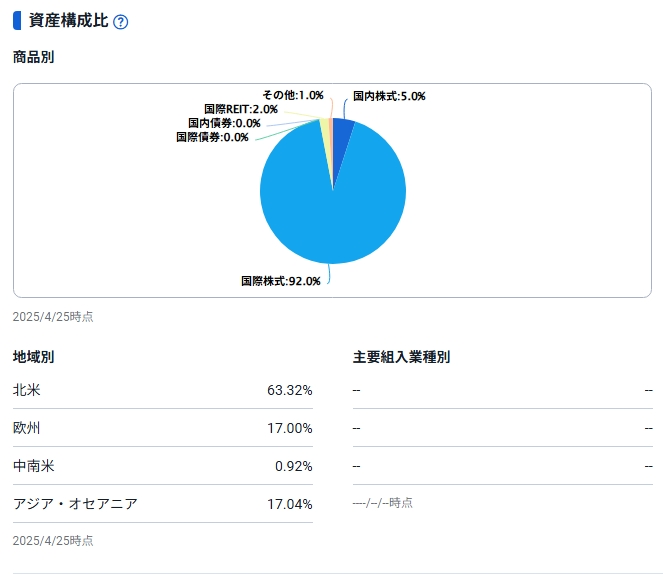Click the yellow 国際REIT pie slice
This screenshot has width=663, height=582.
coord(324,130)
